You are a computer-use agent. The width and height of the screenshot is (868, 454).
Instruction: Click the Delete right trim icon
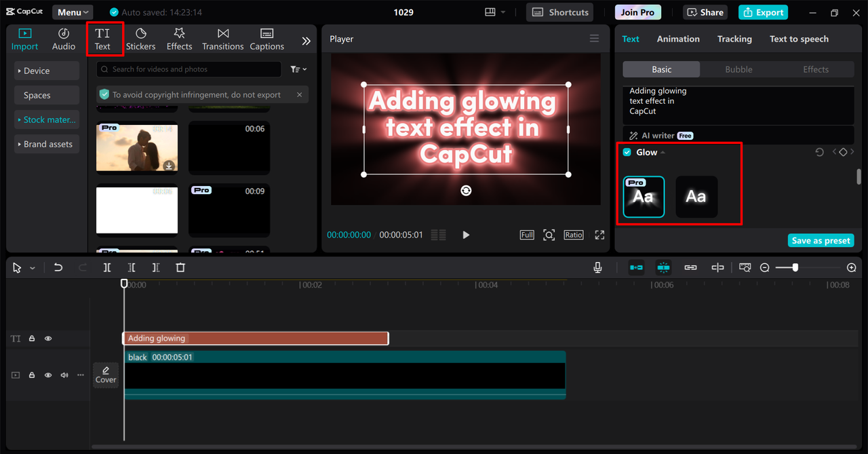(x=156, y=268)
